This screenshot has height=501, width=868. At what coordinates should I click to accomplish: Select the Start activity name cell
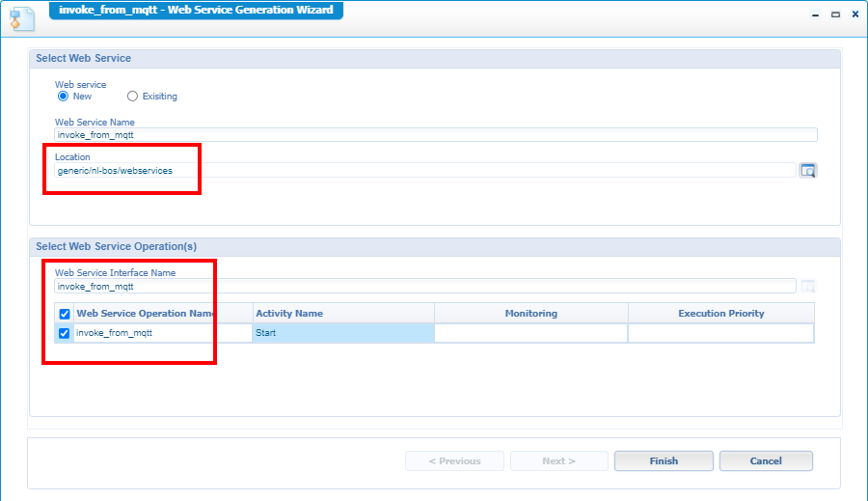[343, 333]
